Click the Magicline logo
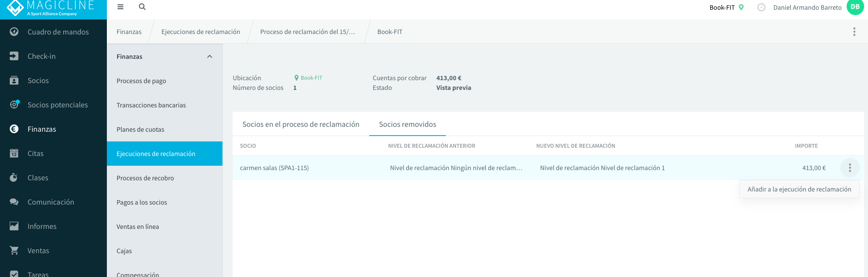Screen dimensions: 868x277 (x=51, y=8)
